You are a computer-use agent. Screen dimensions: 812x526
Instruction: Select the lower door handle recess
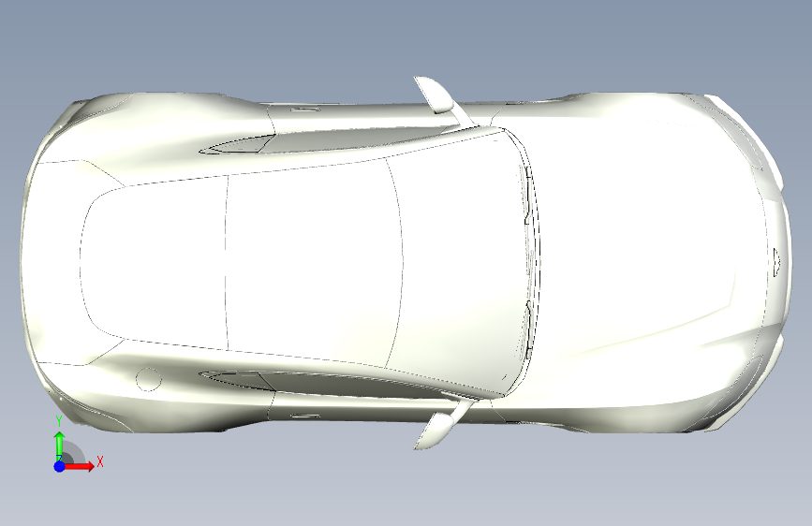pos(305,416)
